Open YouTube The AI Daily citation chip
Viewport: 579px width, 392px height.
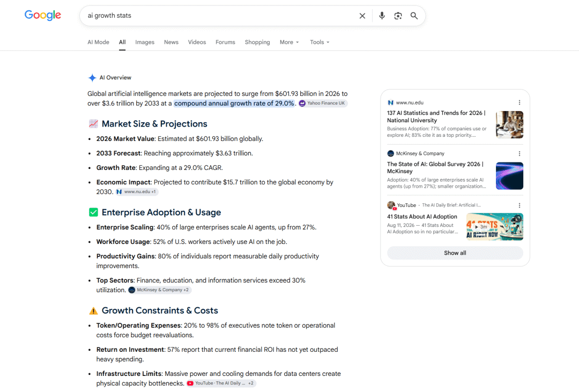tap(221, 383)
